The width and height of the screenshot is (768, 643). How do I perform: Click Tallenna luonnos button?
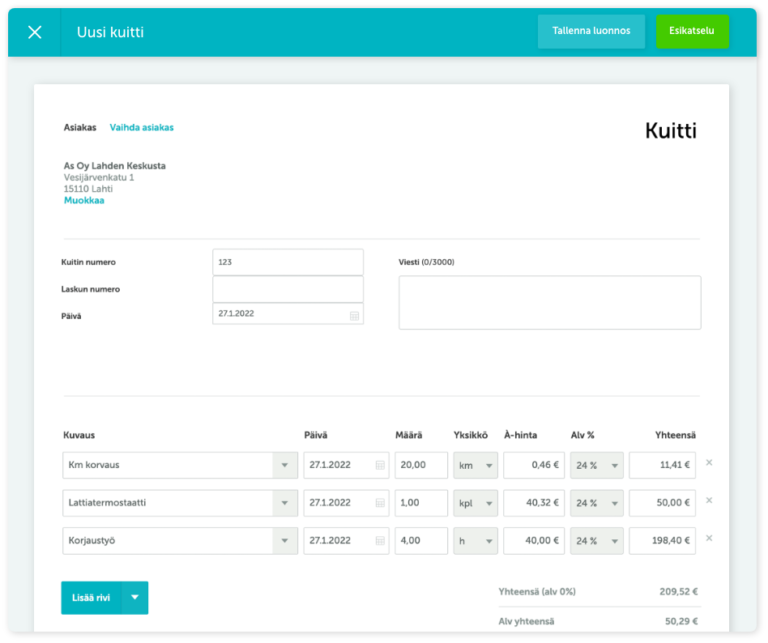[x=591, y=31]
